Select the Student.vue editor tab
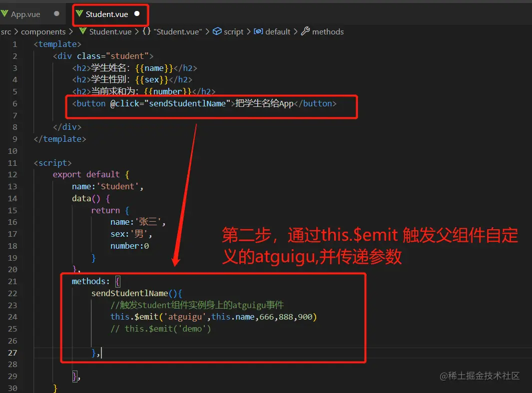Viewport: 532px width, 393px height. [x=106, y=14]
